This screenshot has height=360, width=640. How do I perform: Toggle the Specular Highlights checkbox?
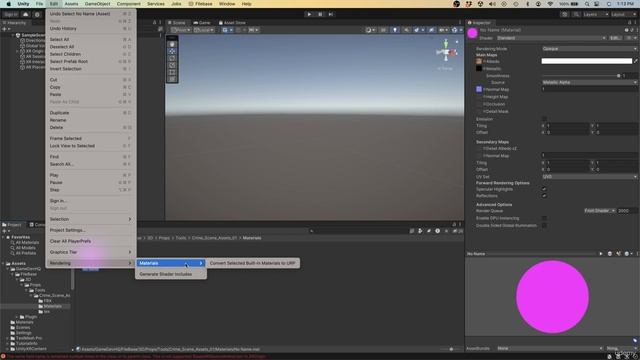tap(544, 189)
